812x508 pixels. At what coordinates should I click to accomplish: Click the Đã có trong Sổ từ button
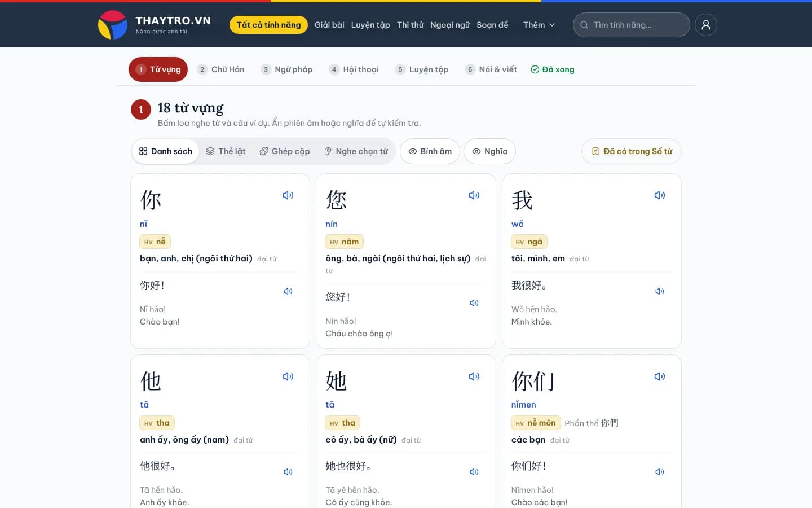(x=632, y=151)
